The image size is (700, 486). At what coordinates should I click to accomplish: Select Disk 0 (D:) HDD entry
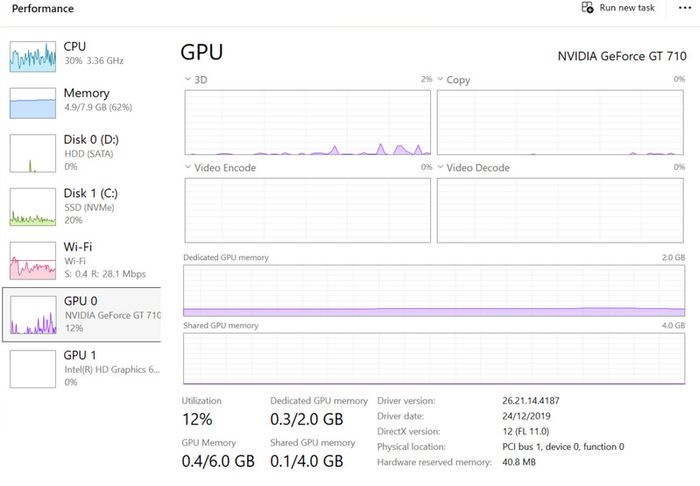(x=82, y=153)
